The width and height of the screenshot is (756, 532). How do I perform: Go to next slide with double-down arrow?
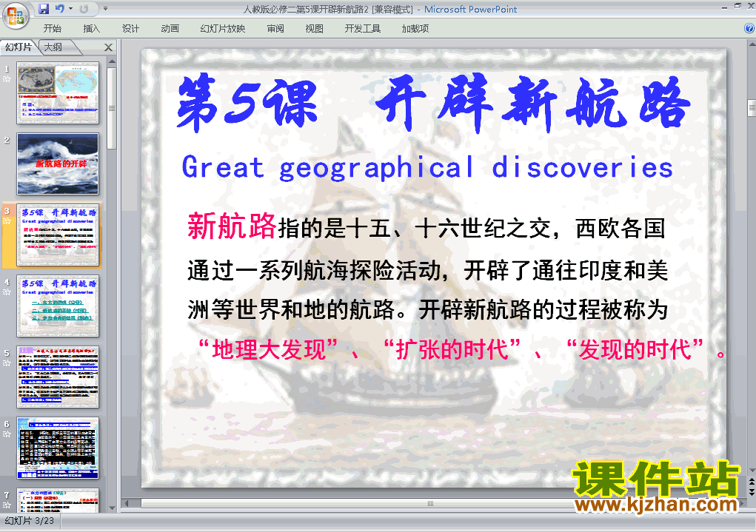pos(752,491)
